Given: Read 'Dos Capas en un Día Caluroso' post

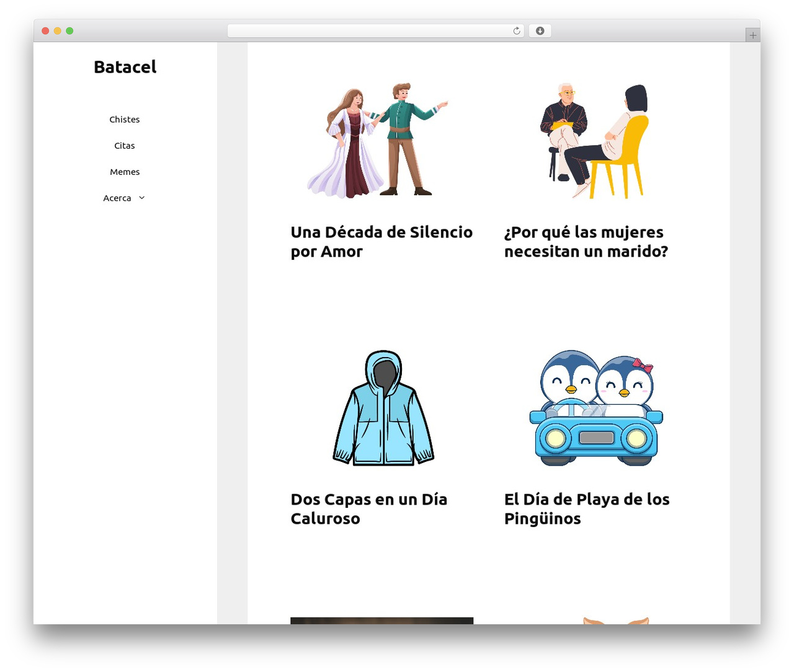Looking at the screenshot, I should [369, 509].
